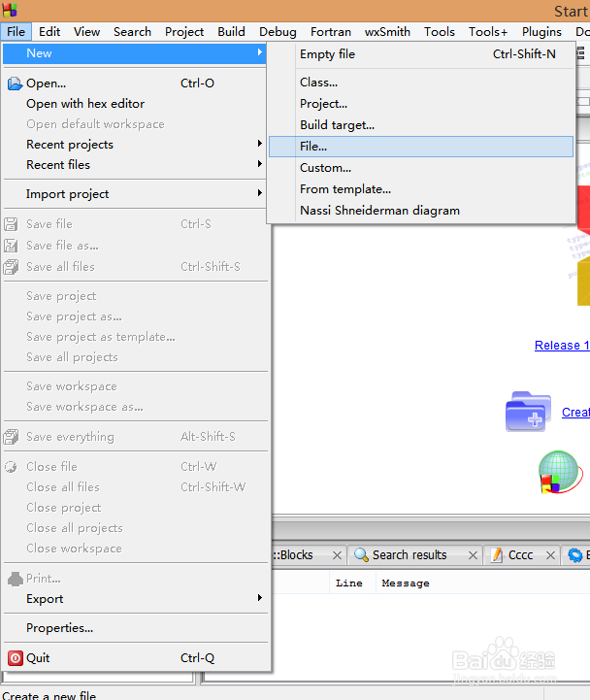Screen dimensions: 590x700
Task: Click Open... menu item
Action: coord(135,83)
